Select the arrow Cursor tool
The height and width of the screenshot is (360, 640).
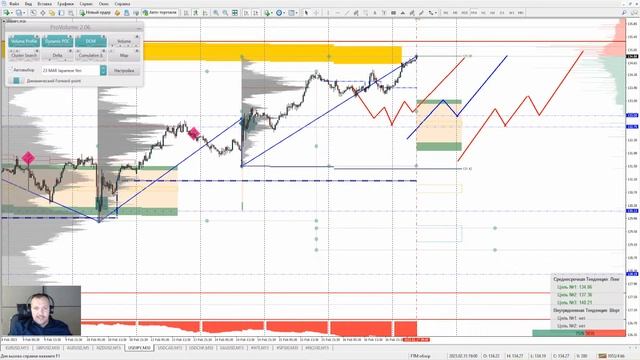point(306,13)
